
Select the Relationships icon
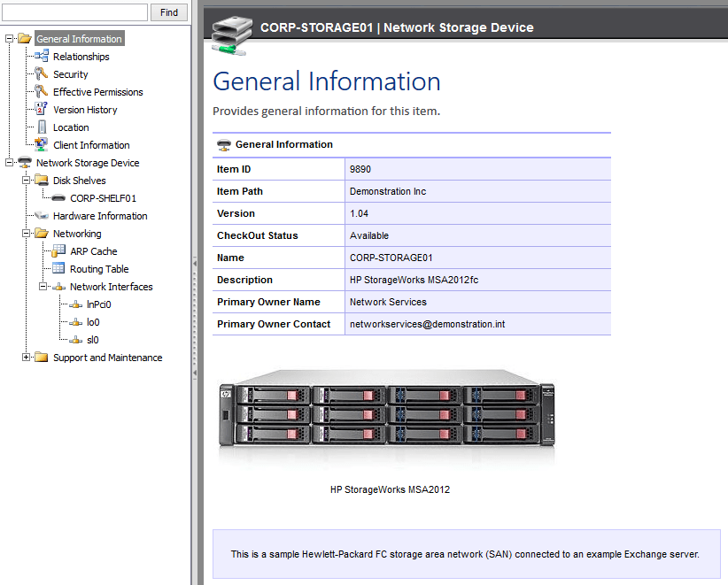pyautogui.click(x=42, y=56)
